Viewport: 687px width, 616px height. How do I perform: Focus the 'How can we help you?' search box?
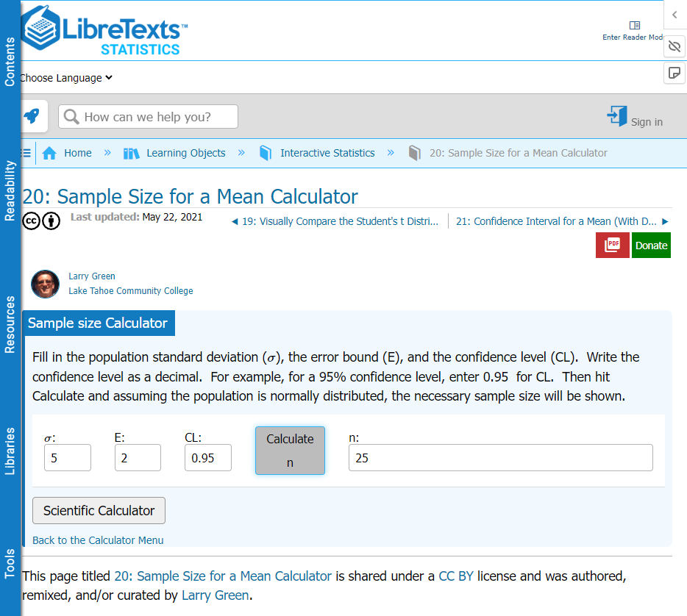click(x=148, y=116)
